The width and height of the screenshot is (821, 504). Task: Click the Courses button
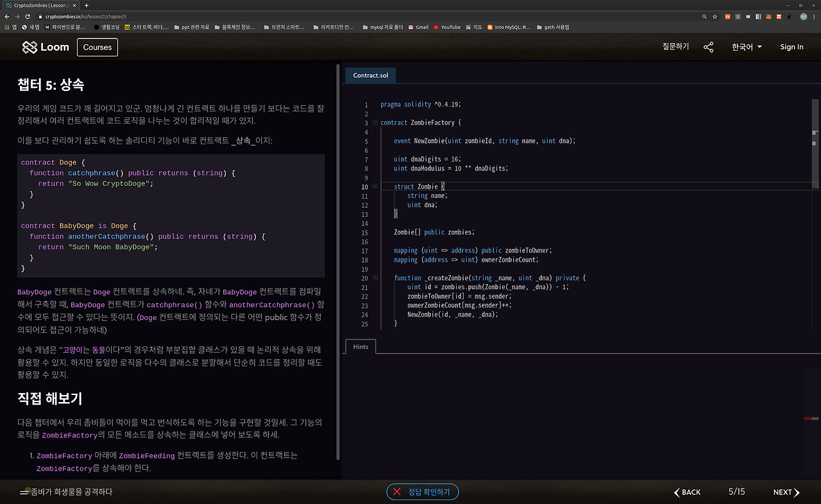pyautogui.click(x=97, y=47)
